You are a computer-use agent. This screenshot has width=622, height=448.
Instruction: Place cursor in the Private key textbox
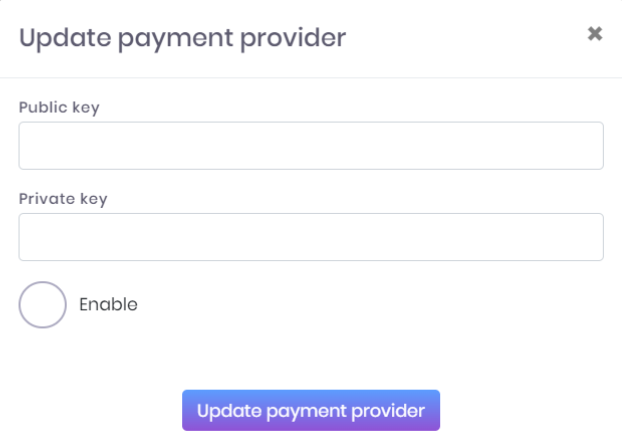[x=311, y=237]
